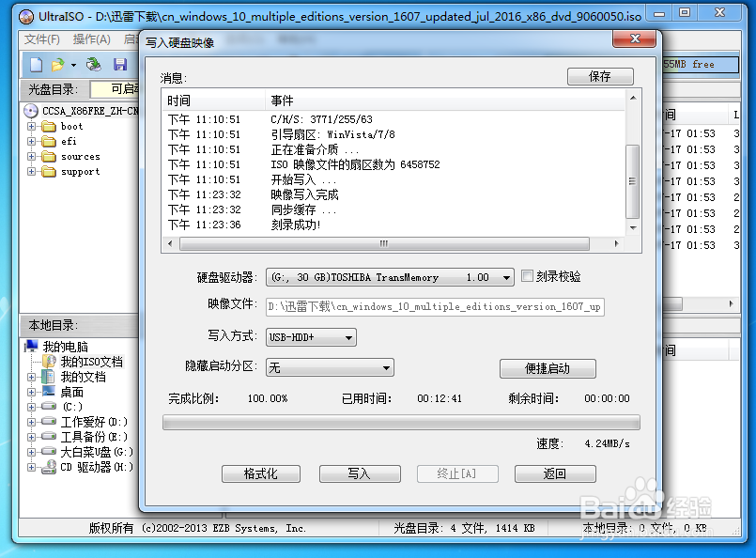
Task: Open the dropdown arrow beside Open icon
Action: (x=74, y=65)
